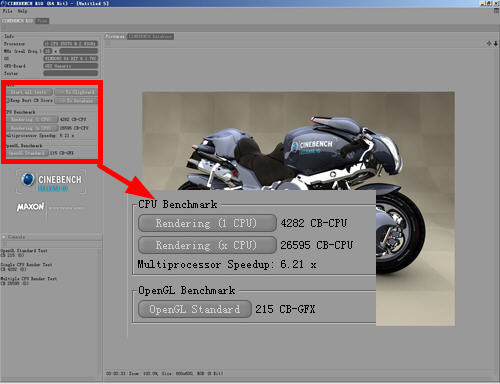Click the CINEBENCH logo in the left sidebar

[51, 182]
